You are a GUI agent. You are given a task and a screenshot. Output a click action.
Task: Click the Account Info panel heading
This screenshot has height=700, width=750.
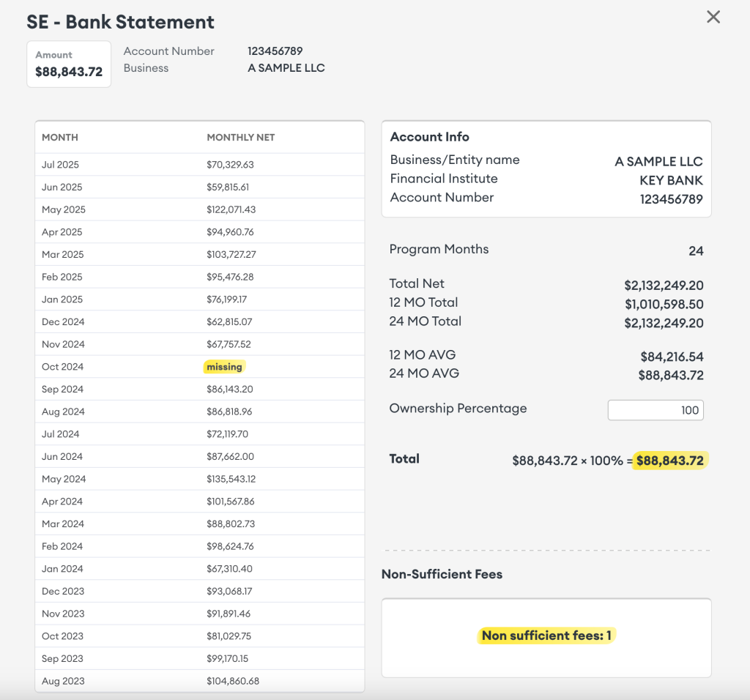click(429, 137)
